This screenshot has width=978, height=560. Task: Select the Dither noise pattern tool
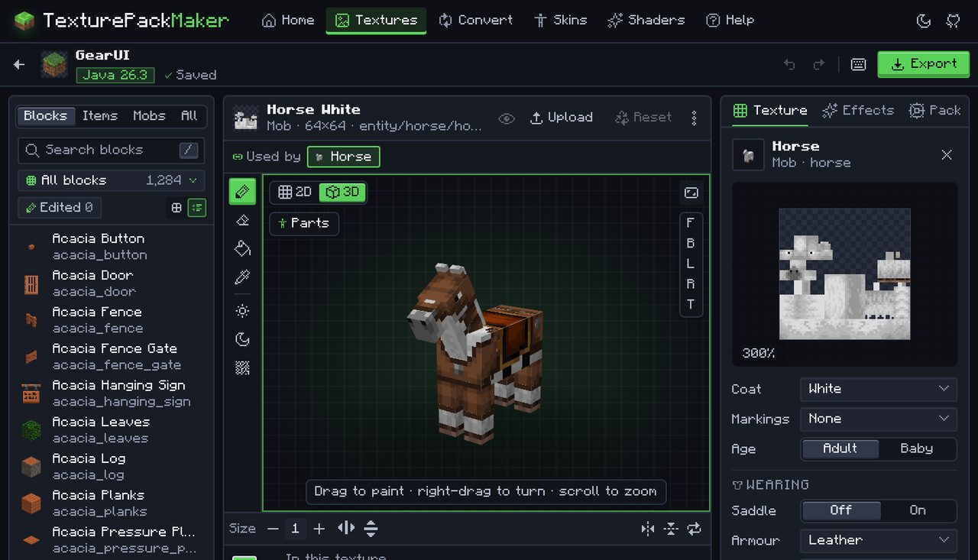coord(242,368)
